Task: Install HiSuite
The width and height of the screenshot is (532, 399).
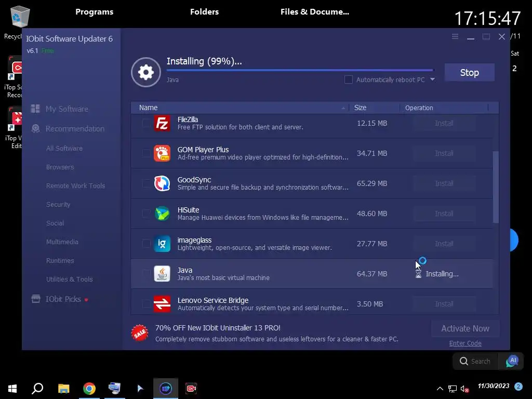Action: click(x=444, y=214)
